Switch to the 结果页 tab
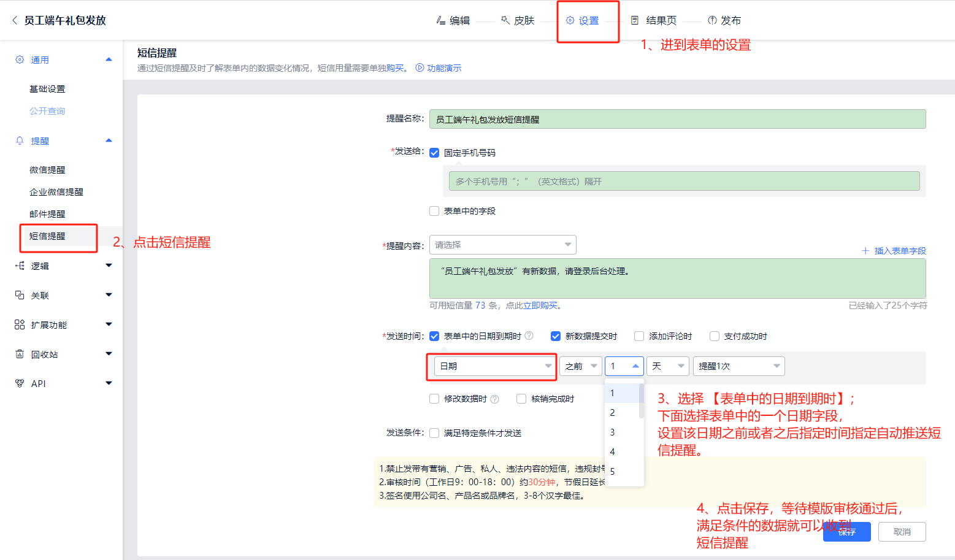 pyautogui.click(x=654, y=20)
